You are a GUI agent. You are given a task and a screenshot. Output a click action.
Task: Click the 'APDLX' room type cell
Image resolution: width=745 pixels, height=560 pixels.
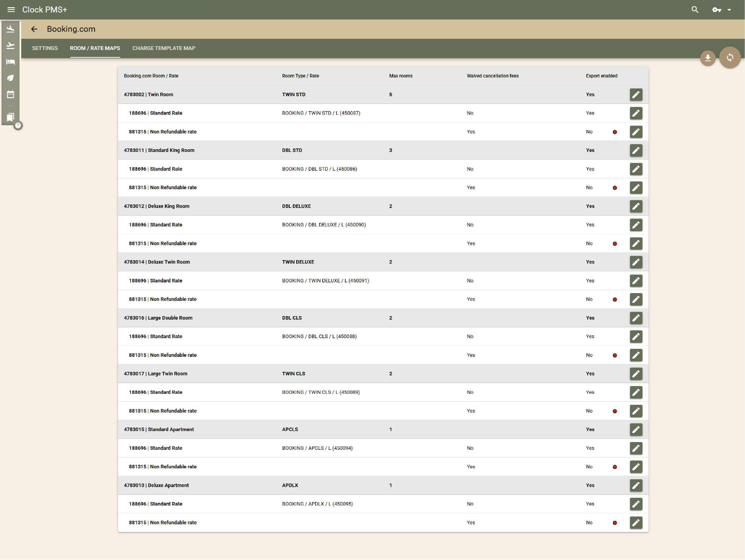point(290,486)
